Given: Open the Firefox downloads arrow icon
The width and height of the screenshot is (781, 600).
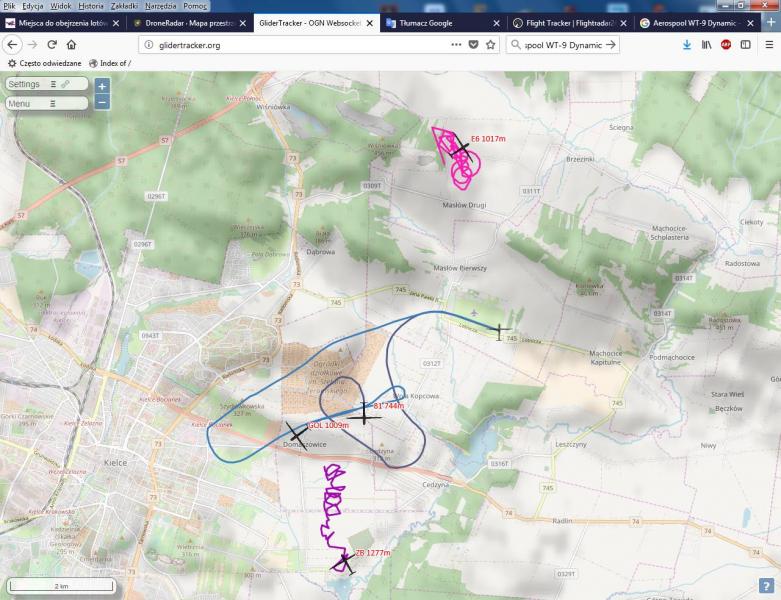Looking at the screenshot, I should (x=687, y=44).
